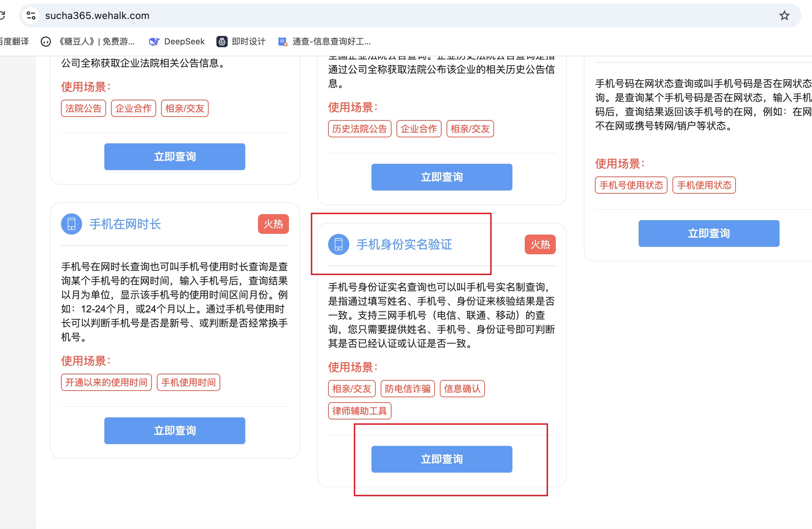
Task: Click the 手机身份实名验证 title link
Action: click(404, 244)
